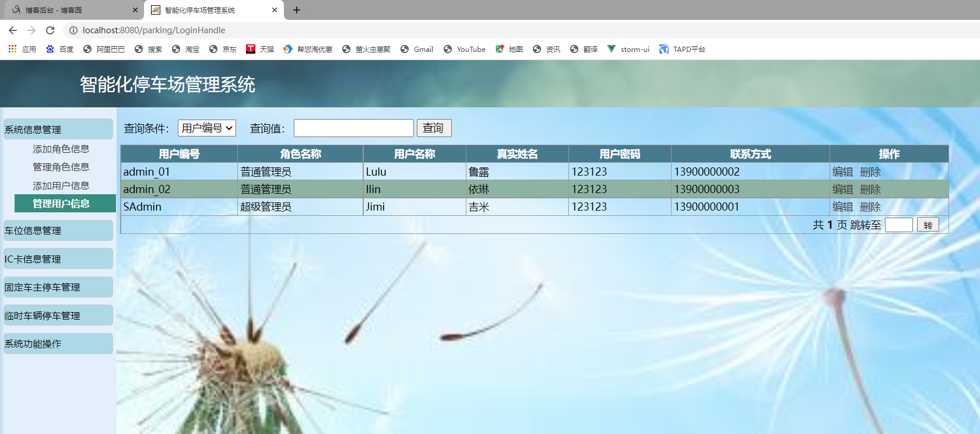
Task: Click the 查询值 text field
Action: (354, 128)
